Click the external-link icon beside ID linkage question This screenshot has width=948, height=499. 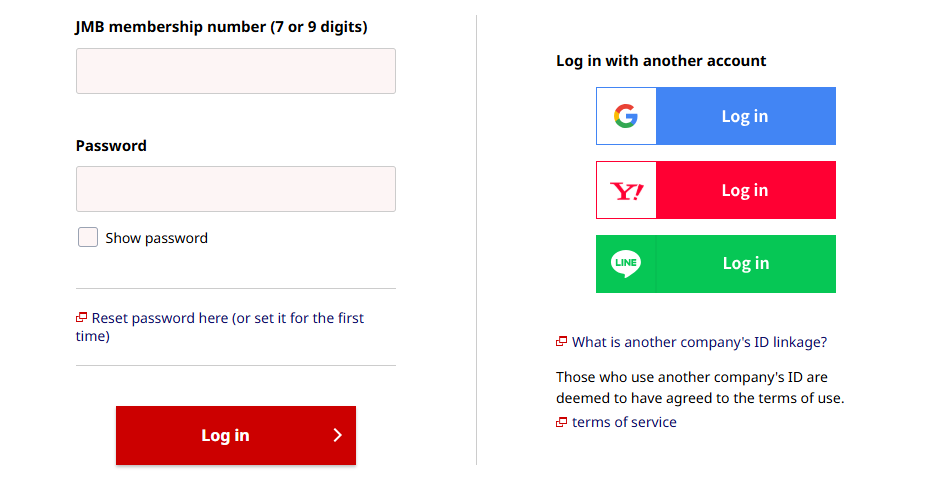562,342
